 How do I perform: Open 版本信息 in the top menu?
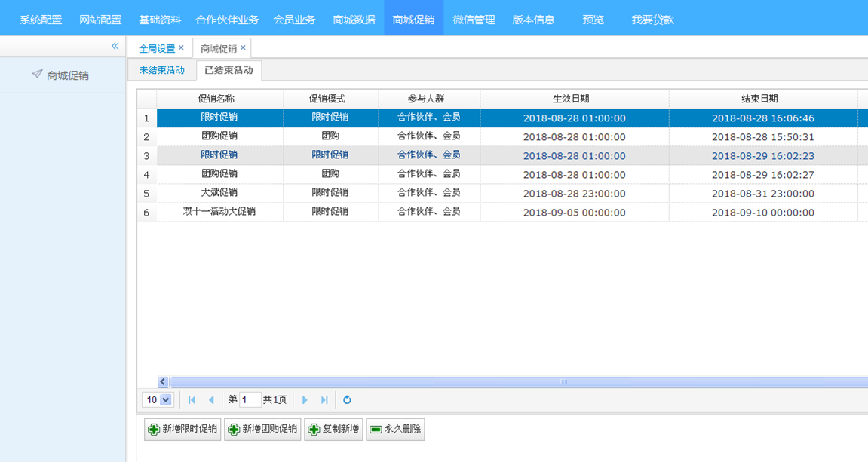534,20
